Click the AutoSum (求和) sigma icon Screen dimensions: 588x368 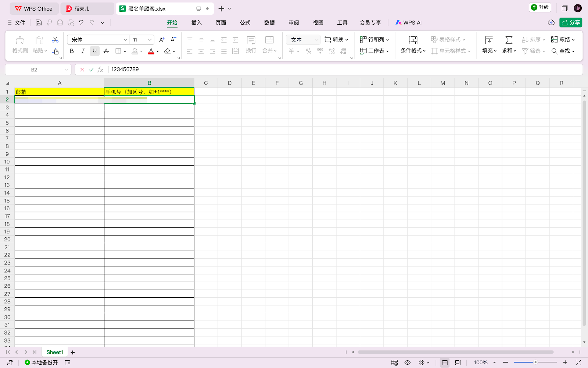point(509,40)
